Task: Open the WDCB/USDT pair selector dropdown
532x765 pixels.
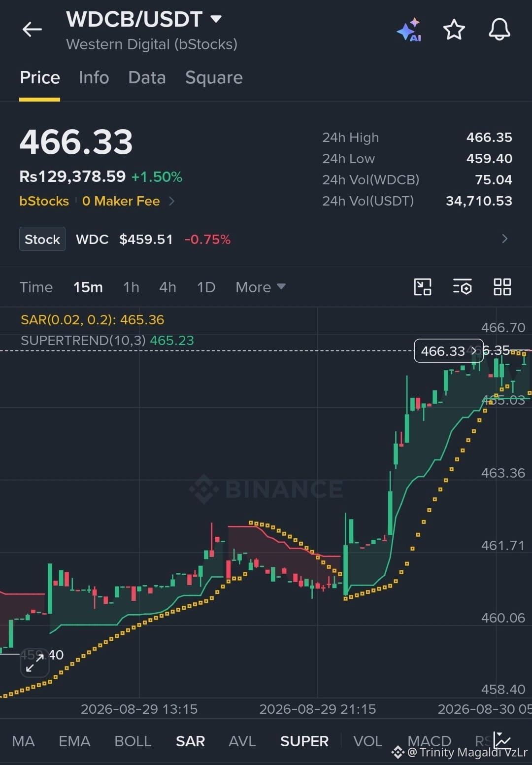Action: [x=144, y=19]
